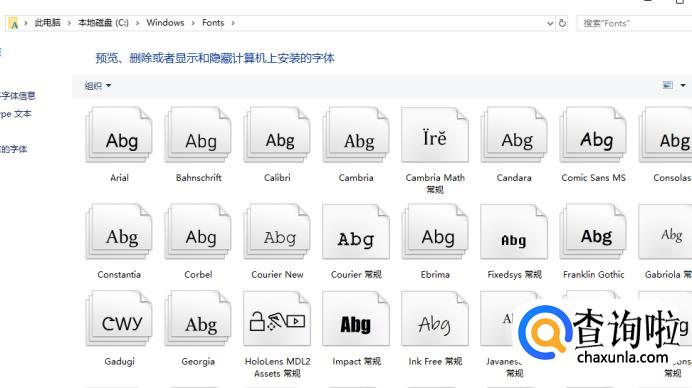
Task: Select the Fixedsys 常规 font icon
Action: coord(514,232)
